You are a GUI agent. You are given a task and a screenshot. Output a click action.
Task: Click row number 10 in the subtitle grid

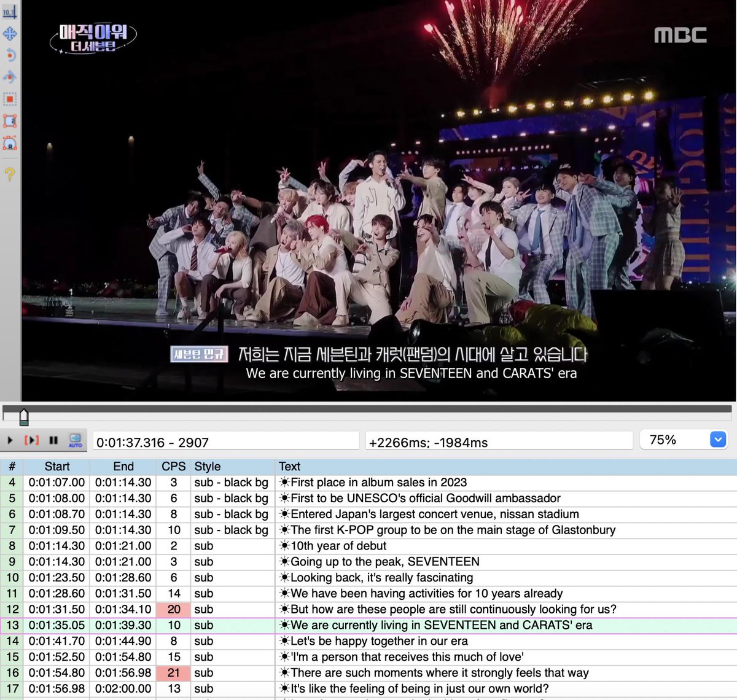point(12,578)
